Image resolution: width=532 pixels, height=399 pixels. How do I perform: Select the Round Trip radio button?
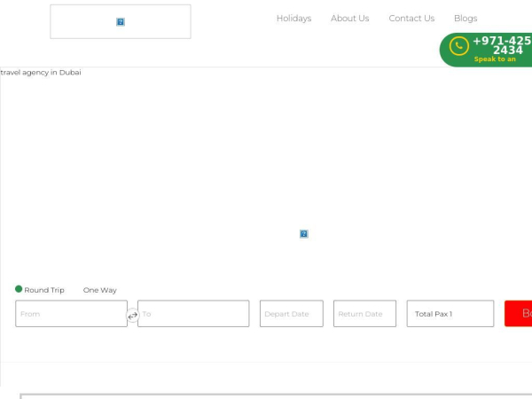tap(19, 289)
